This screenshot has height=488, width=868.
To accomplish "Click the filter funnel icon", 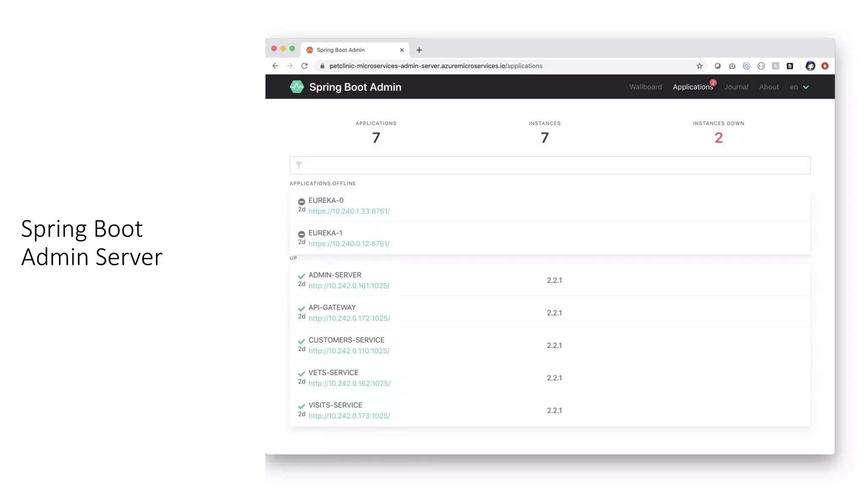I will [299, 165].
